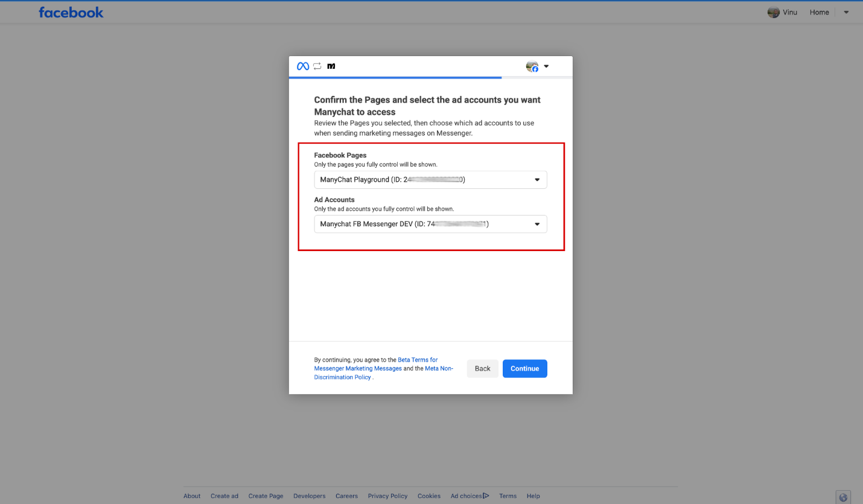
Task: Click the Manychat logo in the dialog header
Action: tap(331, 66)
